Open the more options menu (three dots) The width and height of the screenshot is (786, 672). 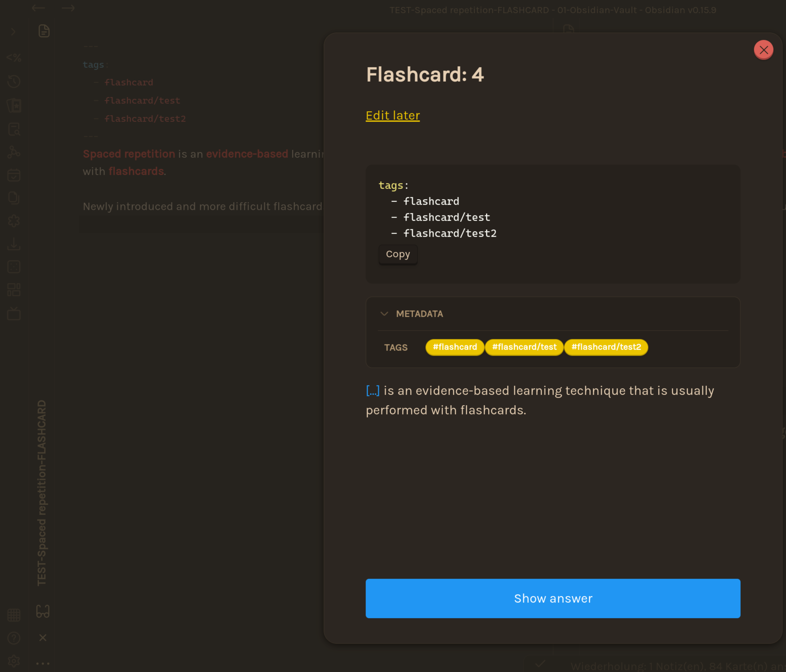[42, 663]
